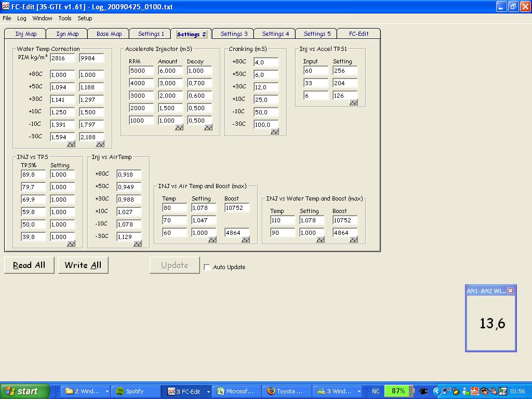This screenshot has height=399, width=532.
Task: Click graph icon under Accelerate Injector Amount column
Action: [x=179, y=127]
